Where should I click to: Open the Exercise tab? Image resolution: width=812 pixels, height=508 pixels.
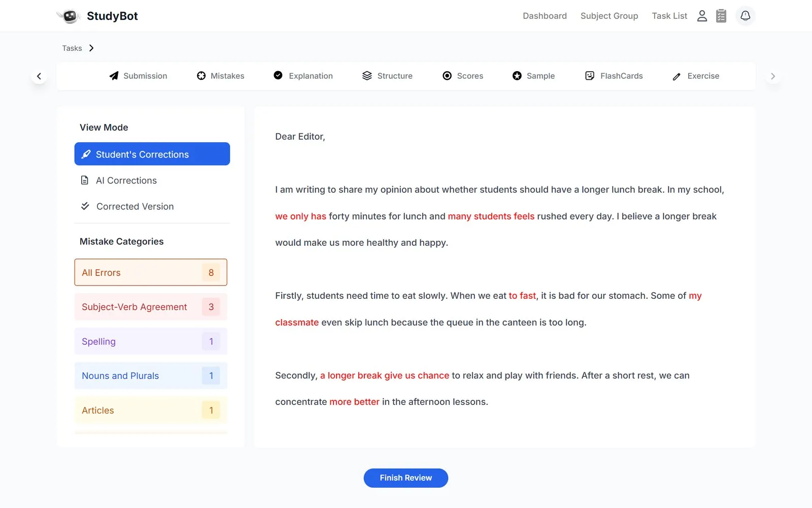tap(696, 76)
